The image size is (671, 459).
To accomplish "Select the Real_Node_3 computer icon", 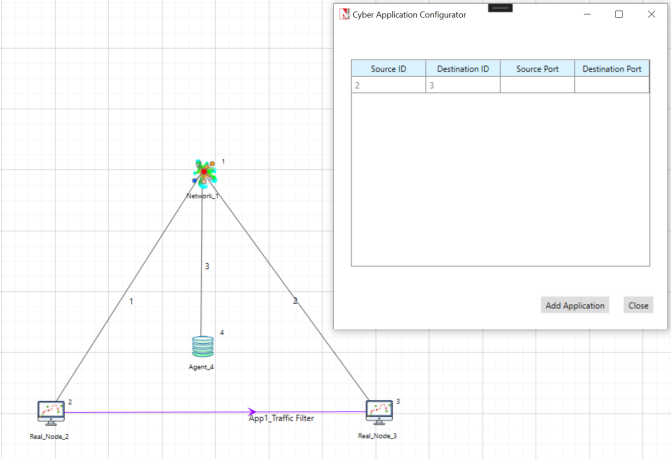I will click(x=379, y=411).
